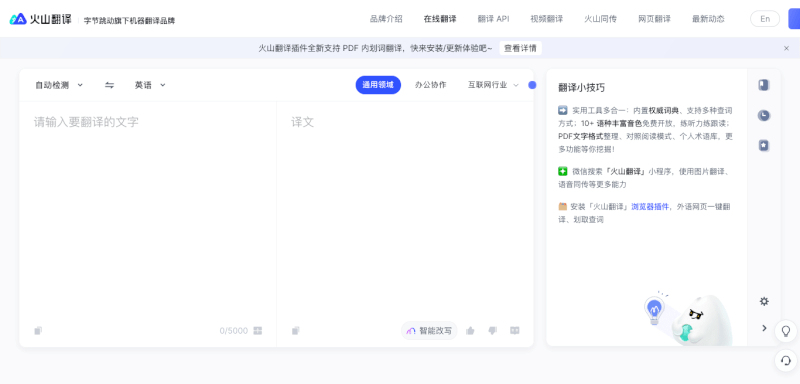Image resolution: width=800 pixels, height=384 pixels.
Task: Click floating headset support button
Action: (x=786, y=361)
